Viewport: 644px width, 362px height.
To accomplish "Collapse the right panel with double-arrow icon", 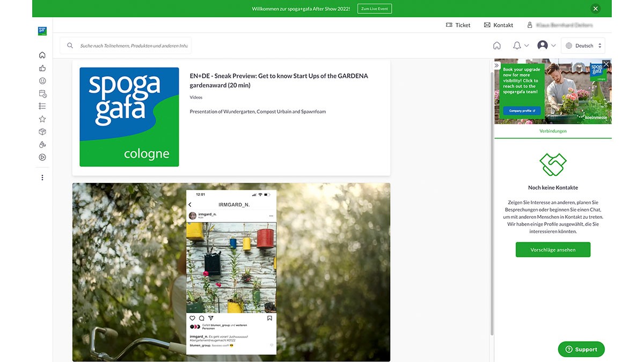I will (497, 65).
